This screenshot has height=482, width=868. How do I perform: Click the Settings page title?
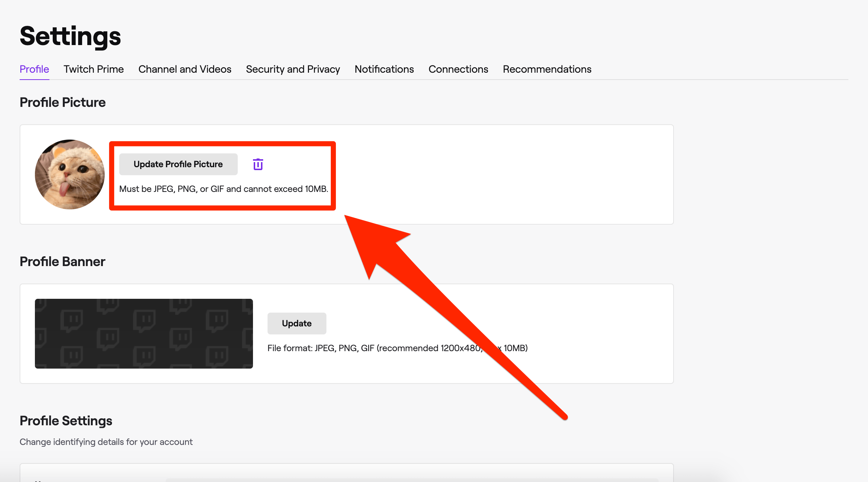pos(70,36)
